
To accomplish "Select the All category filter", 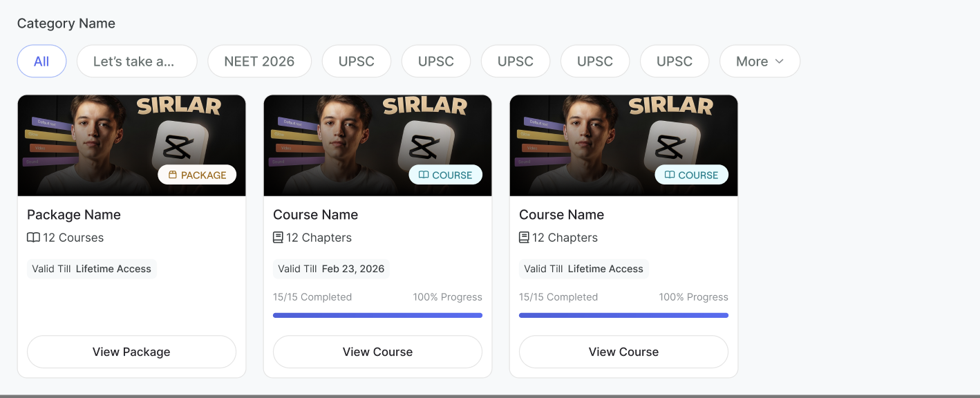I will point(41,61).
